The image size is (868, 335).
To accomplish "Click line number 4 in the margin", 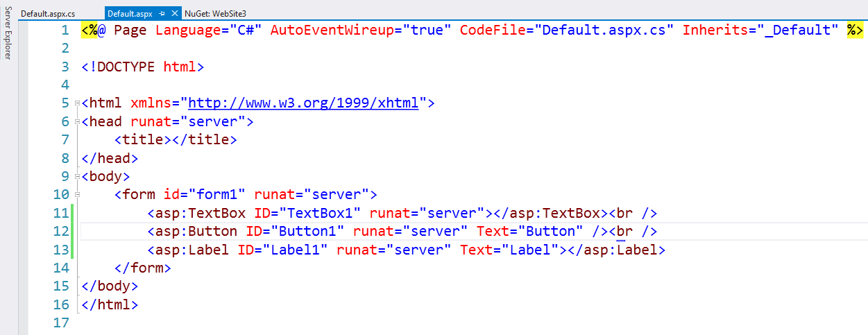I will [x=65, y=85].
